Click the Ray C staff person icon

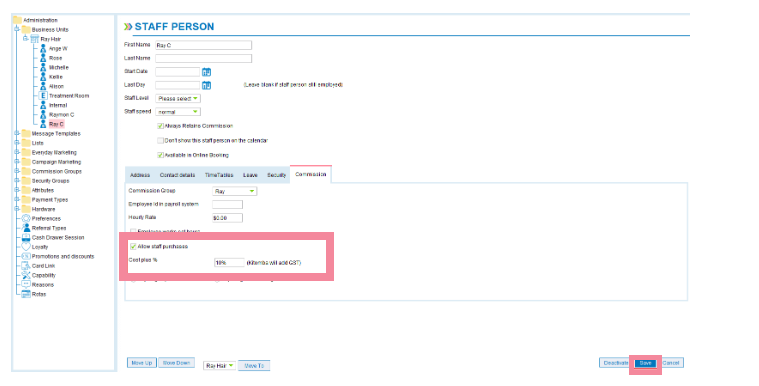[43, 124]
